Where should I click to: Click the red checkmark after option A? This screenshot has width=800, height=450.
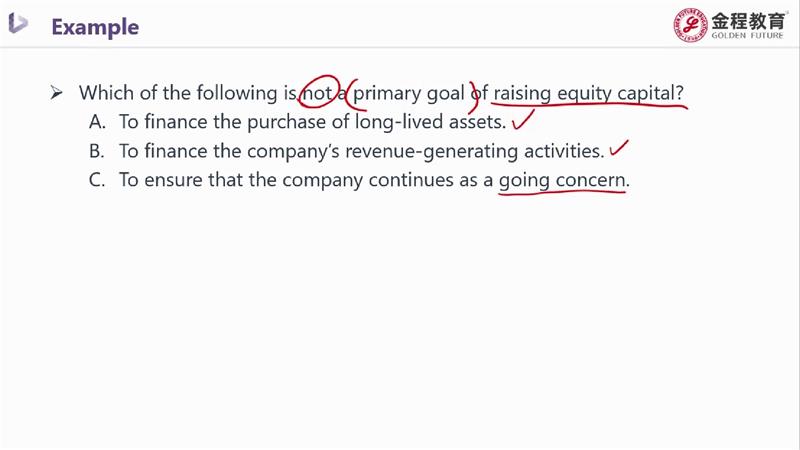pyautogui.click(x=522, y=123)
